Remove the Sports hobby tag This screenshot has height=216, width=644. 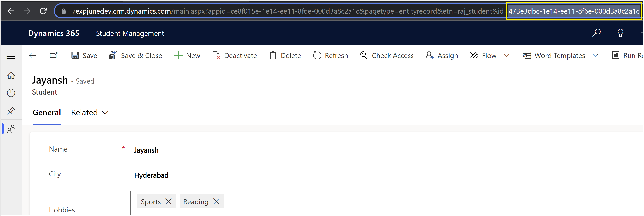coord(169,202)
